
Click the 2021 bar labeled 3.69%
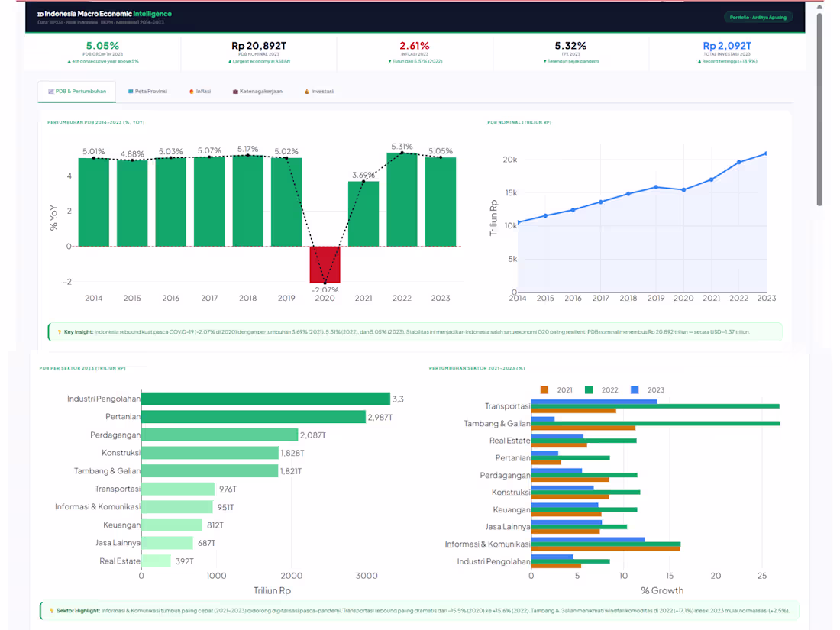(363, 214)
